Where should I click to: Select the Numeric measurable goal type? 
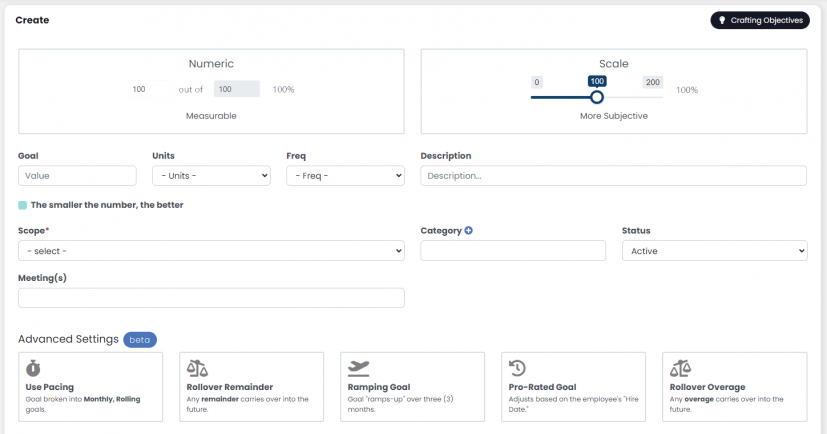(211, 91)
